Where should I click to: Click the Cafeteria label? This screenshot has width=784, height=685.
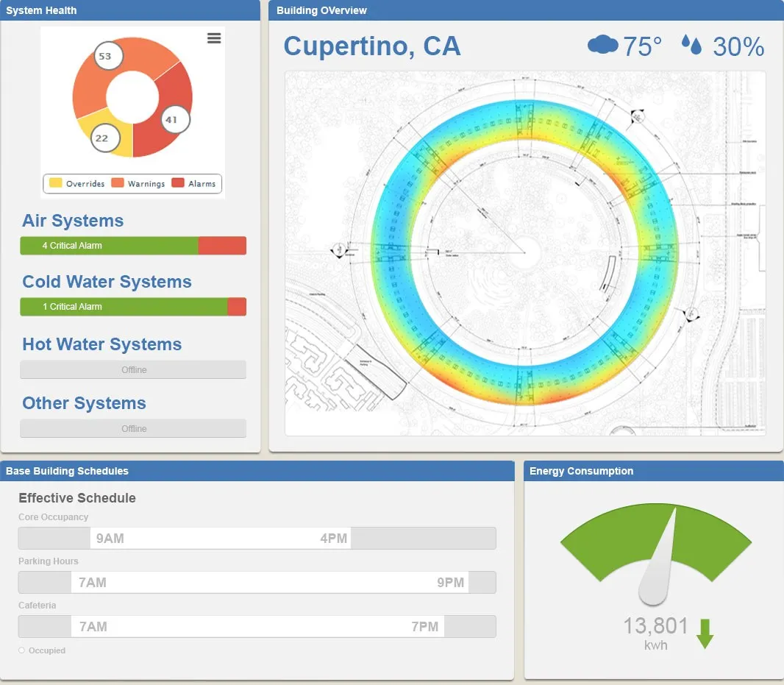coord(37,605)
